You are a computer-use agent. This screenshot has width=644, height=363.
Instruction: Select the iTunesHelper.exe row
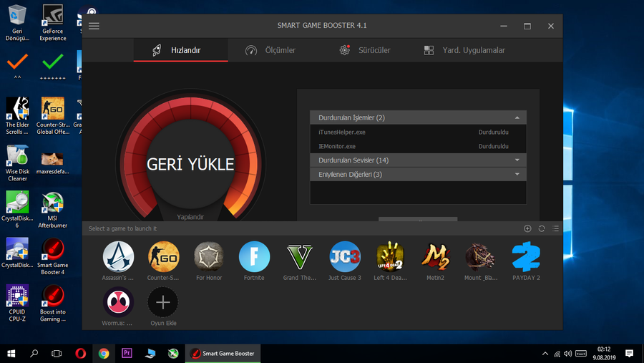coord(418,132)
